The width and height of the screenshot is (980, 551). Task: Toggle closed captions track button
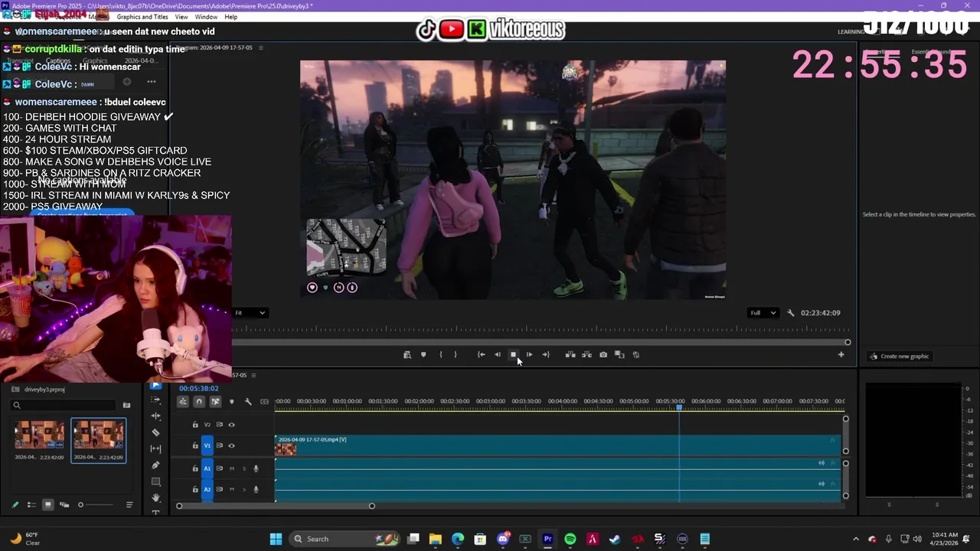pos(265,402)
